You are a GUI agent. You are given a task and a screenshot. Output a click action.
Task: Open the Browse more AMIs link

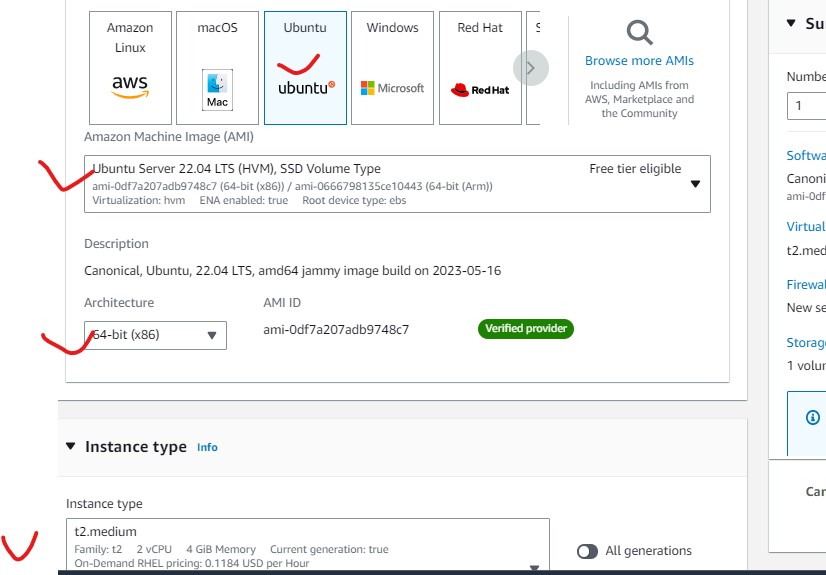pyautogui.click(x=639, y=61)
